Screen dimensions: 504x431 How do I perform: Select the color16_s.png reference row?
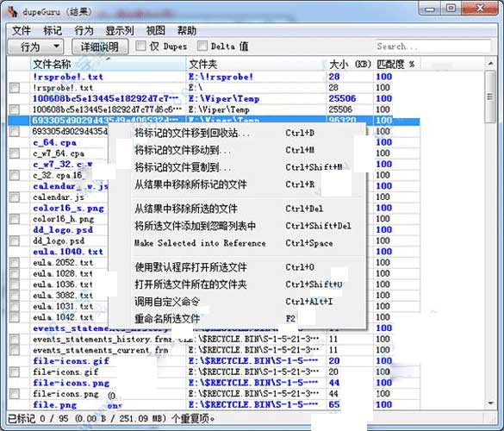68,208
